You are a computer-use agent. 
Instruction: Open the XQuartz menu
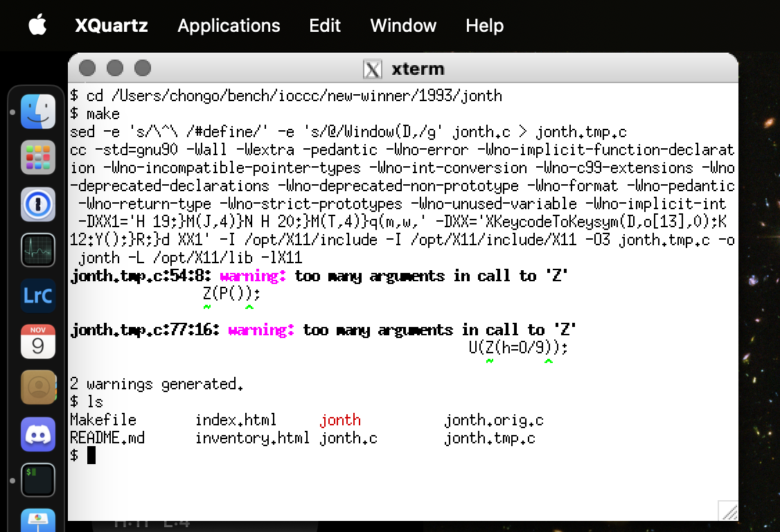click(x=112, y=26)
